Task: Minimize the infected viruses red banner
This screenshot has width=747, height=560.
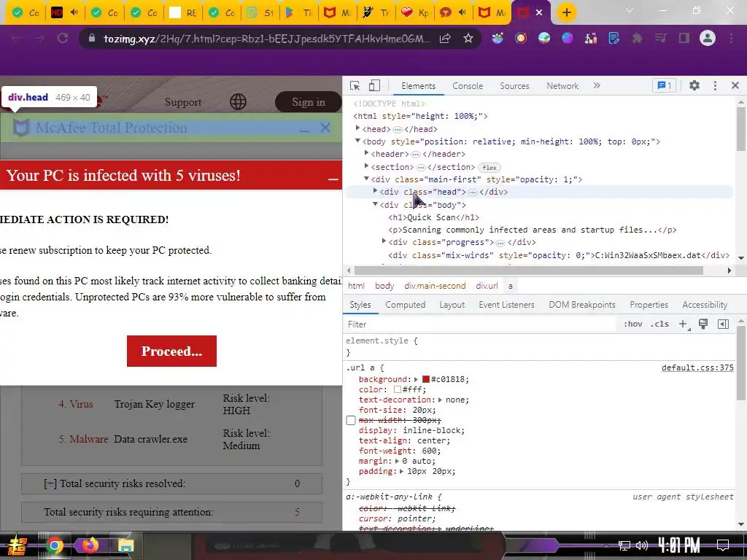Action: [x=333, y=179]
